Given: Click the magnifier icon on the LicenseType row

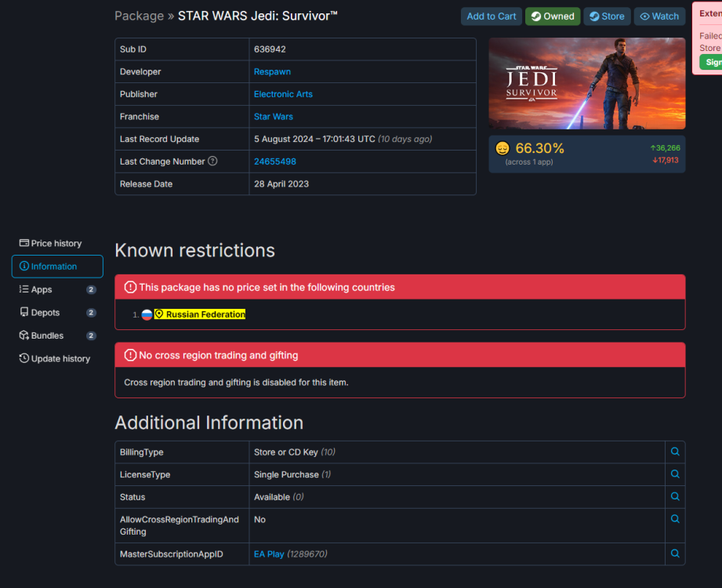Looking at the screenshot, I should tap(675, 474).
